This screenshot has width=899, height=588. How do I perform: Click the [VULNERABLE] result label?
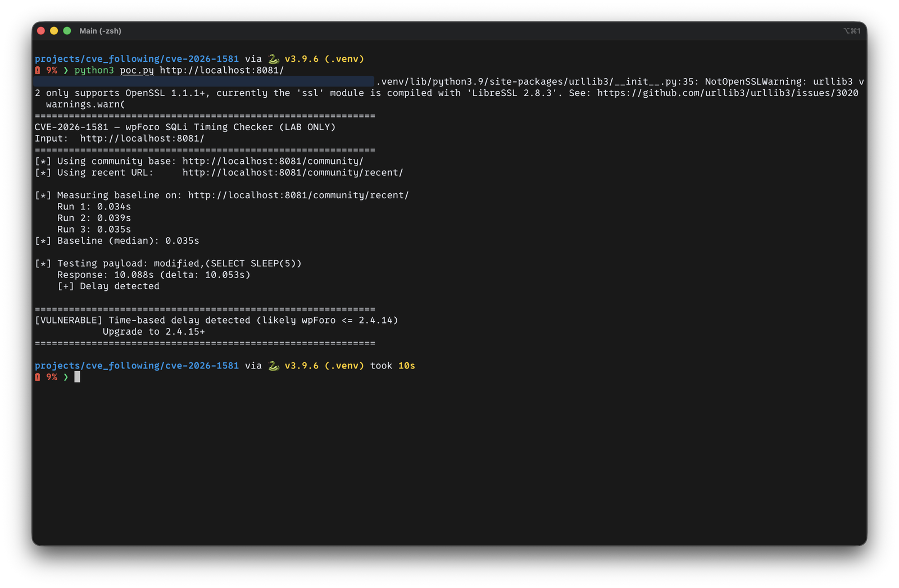coord(69,321)
